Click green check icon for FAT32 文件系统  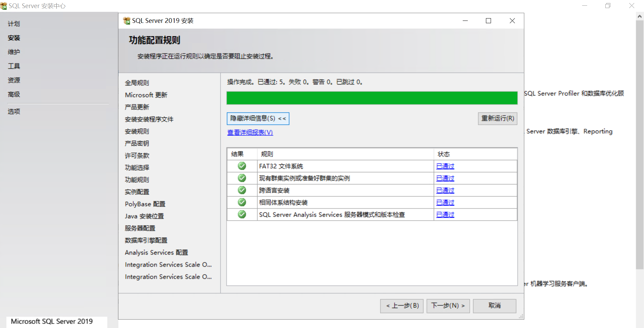click(242, 166)
